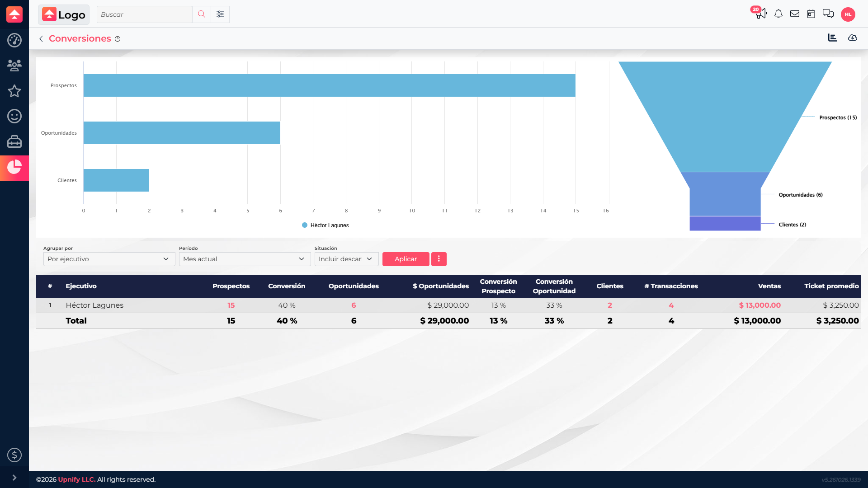Open the dollar sign sidebar icon
Image resolution: width=868 pixels, height=488 pixels.
14,455
